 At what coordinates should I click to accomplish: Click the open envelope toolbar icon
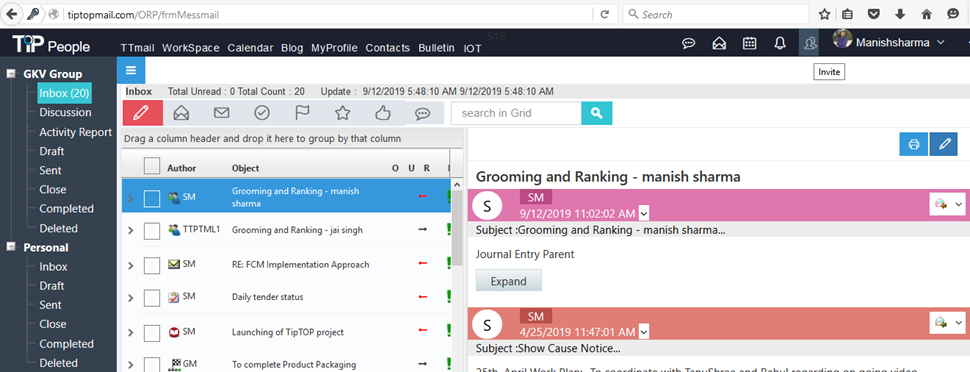(181, 113)
